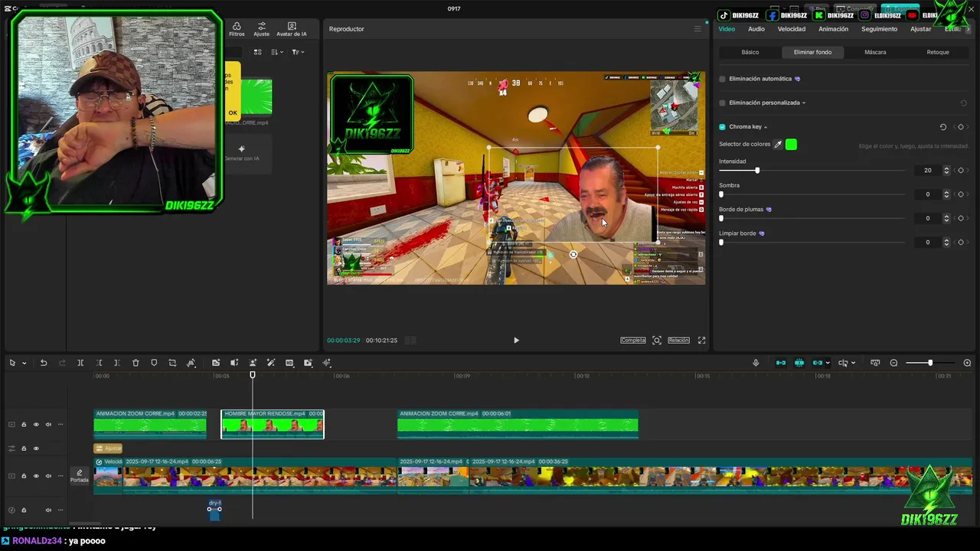
Task: Select the HOMBRE MAYOR RIENDOSE.mp4 clip
Action: click(x=273, y=424)
